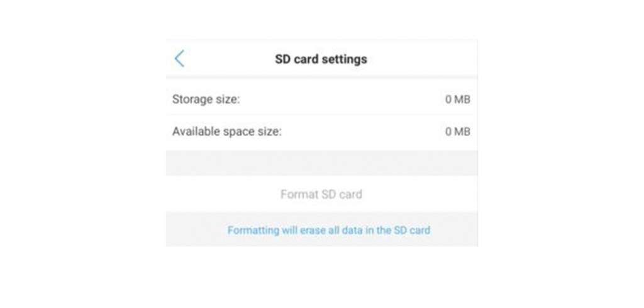
Task: Click the SD card settings title
Action: [321, 60]
